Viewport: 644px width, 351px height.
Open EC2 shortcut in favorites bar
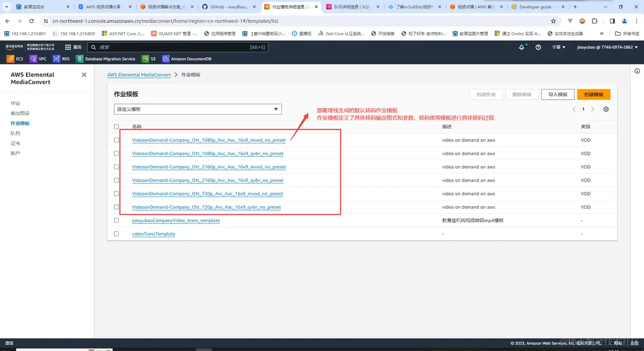[15, 59]
